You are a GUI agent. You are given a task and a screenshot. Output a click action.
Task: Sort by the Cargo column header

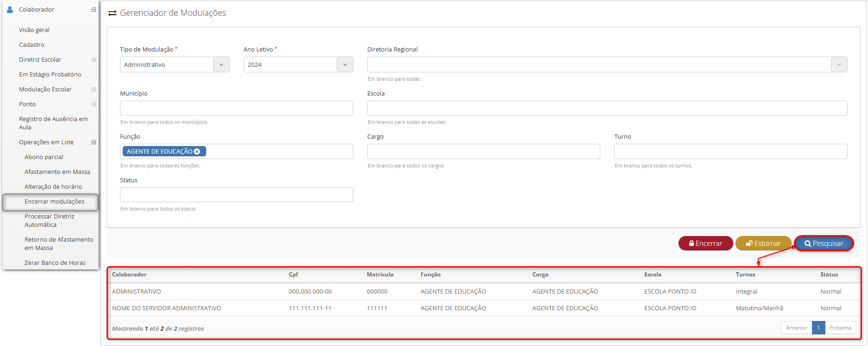(x=540, y=275)
